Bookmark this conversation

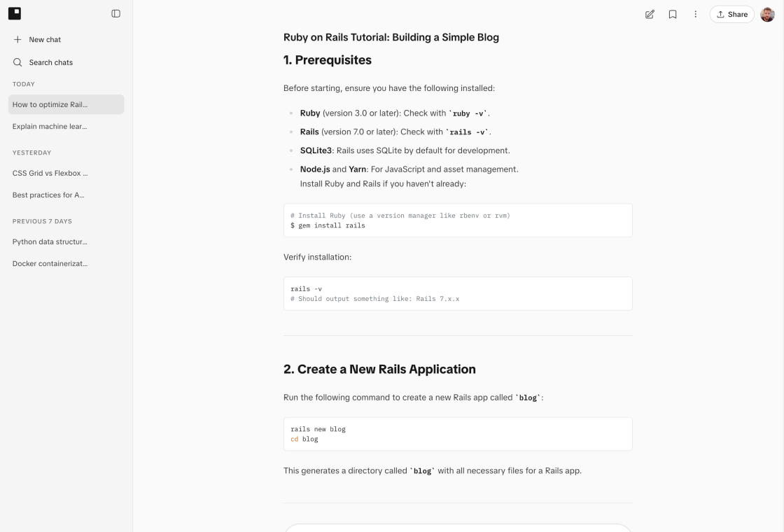pos(673,15)
